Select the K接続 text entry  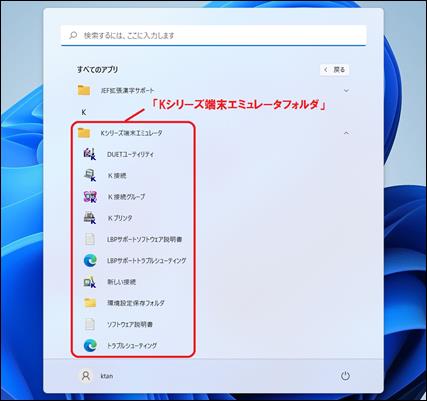coord(117,176)
